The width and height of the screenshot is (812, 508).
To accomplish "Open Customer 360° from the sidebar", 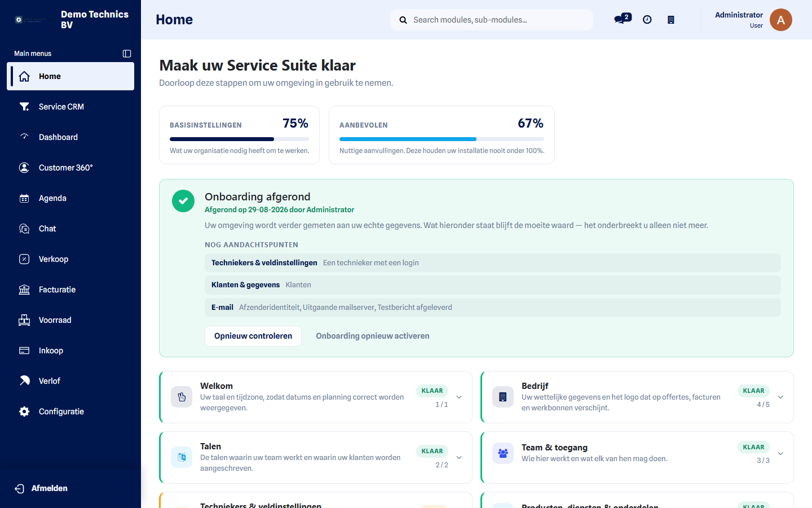I will [70, 168].
